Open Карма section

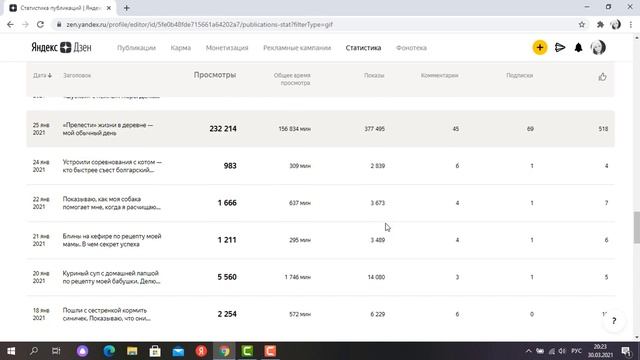pyautogui.click(x=180, y=48)
